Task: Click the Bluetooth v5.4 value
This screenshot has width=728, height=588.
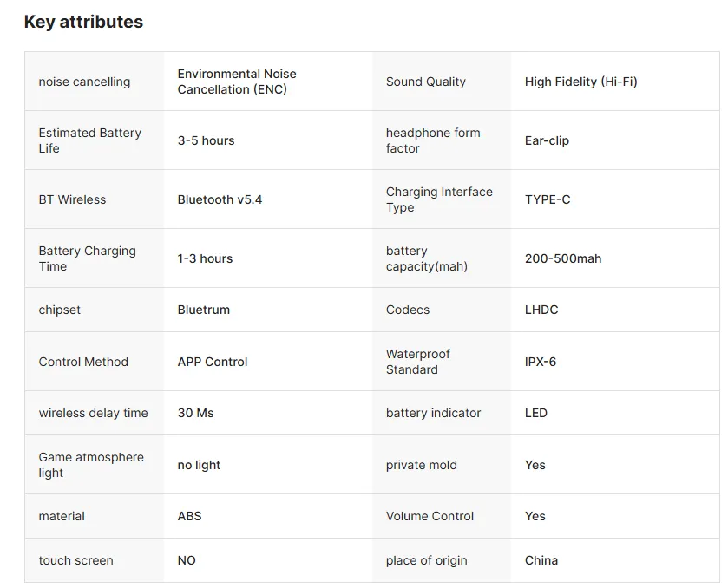Action: coord(220,199)
